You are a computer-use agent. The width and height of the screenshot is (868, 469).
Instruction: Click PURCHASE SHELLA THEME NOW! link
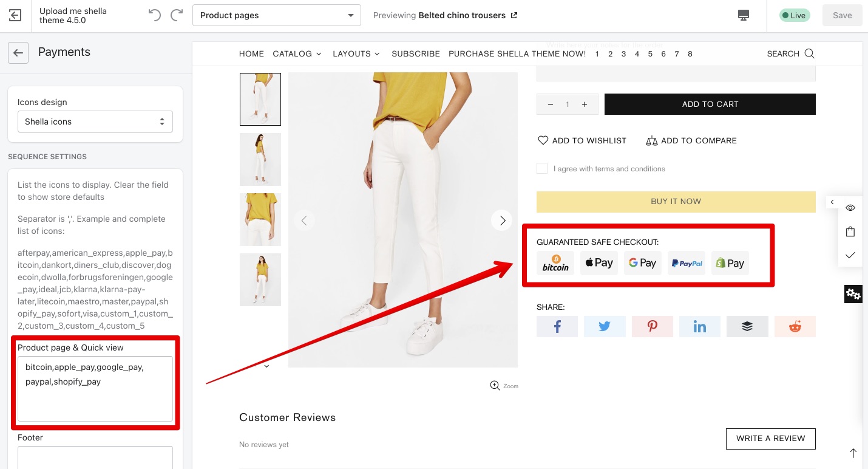tap(517, 53)
